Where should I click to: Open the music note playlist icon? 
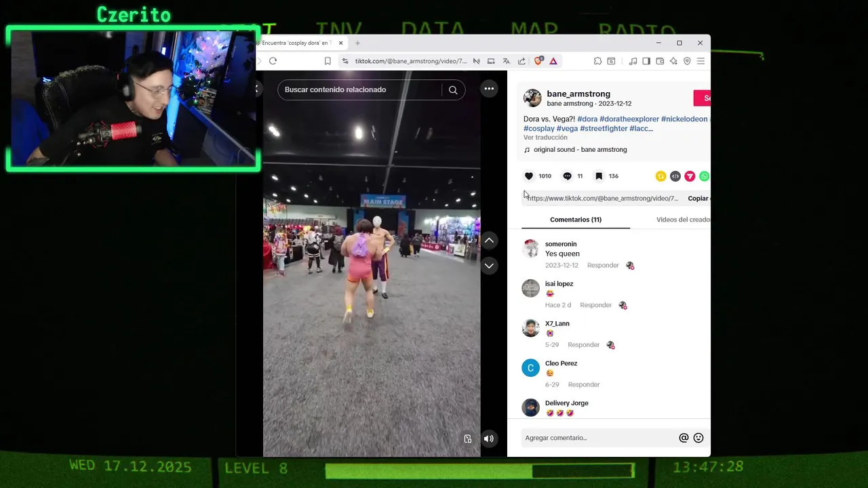(633, 61)
